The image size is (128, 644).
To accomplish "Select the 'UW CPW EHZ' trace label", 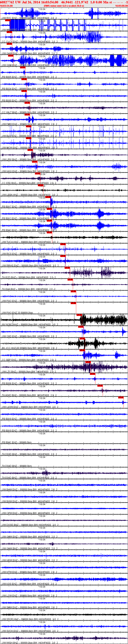I will (x=29, y=513).
